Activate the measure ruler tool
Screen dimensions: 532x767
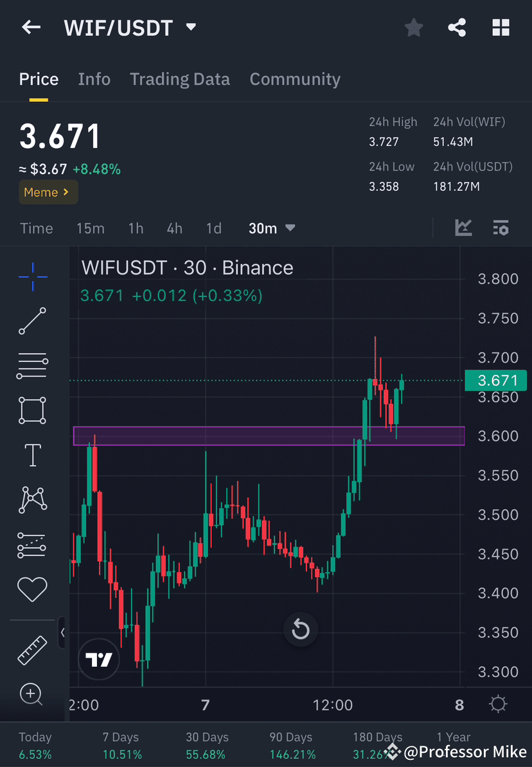click(31, 649)
